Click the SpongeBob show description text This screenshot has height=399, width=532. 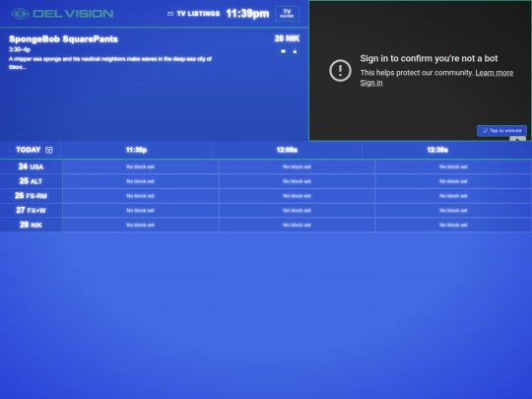click(x=110, y=63)
